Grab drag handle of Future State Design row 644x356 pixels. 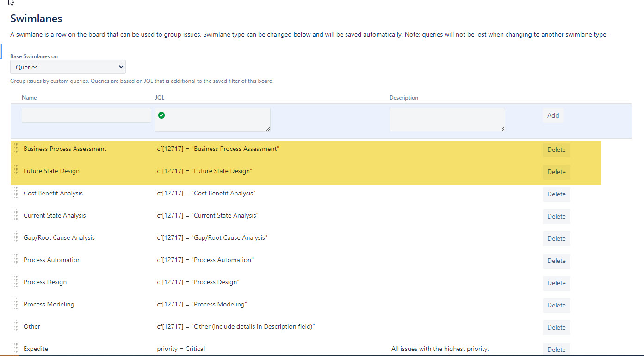[x=16, y=170]
